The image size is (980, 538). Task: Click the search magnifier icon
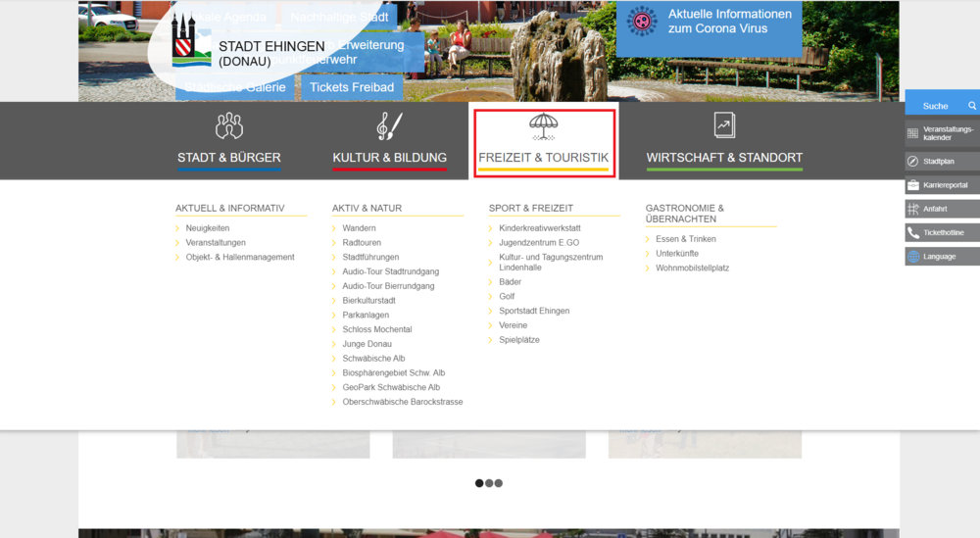pos(972,106)
